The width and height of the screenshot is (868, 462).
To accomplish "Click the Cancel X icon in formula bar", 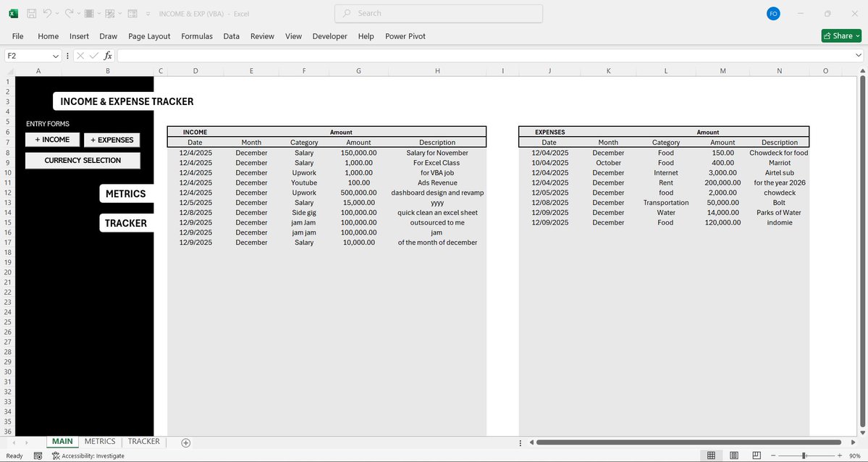I will [x=80, y=56].
